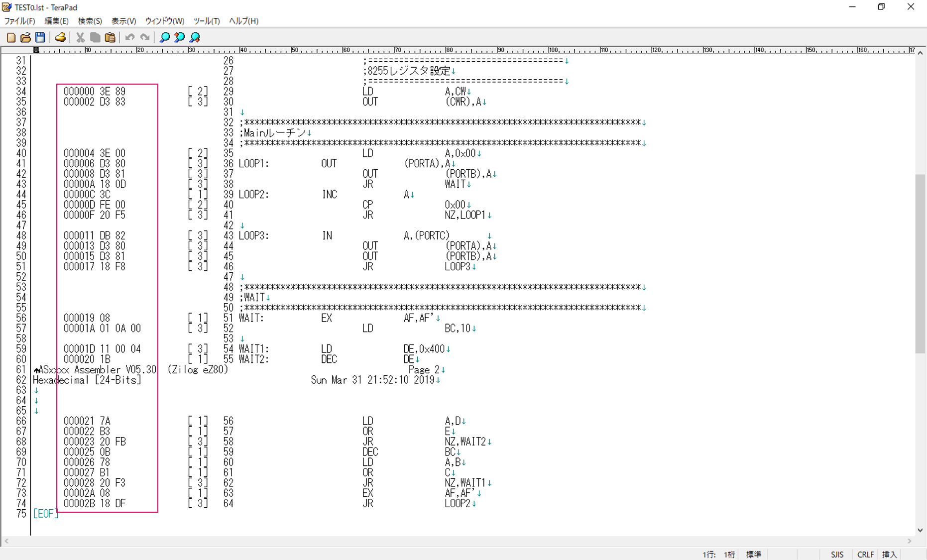Click the text ';8255レジスタ設定'
Viewport: 927px width, 560px height.
coord(407,71)
